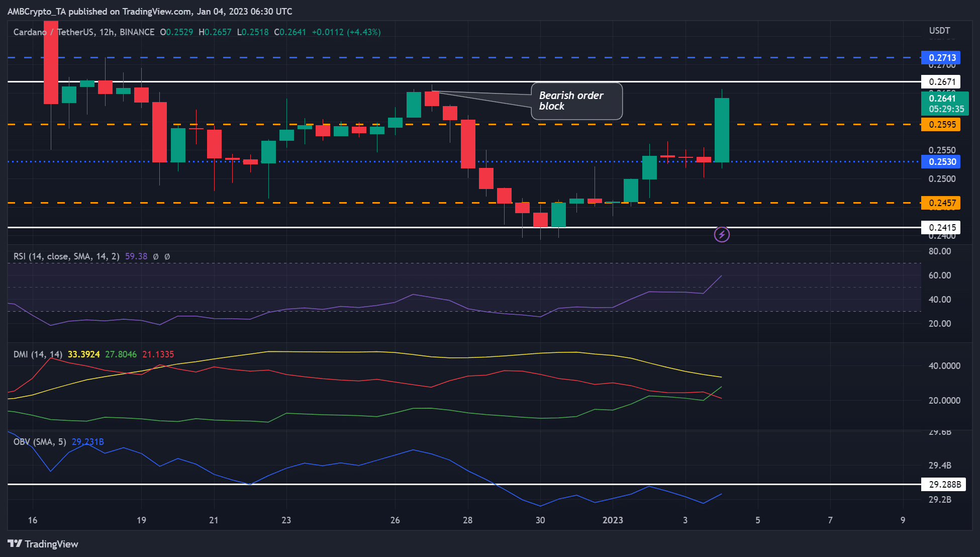The width and height of the screenshot is (980, 557).
Task: Click the date label 7 on time axis
Action: pyautogui.click(x=830, y=520)
